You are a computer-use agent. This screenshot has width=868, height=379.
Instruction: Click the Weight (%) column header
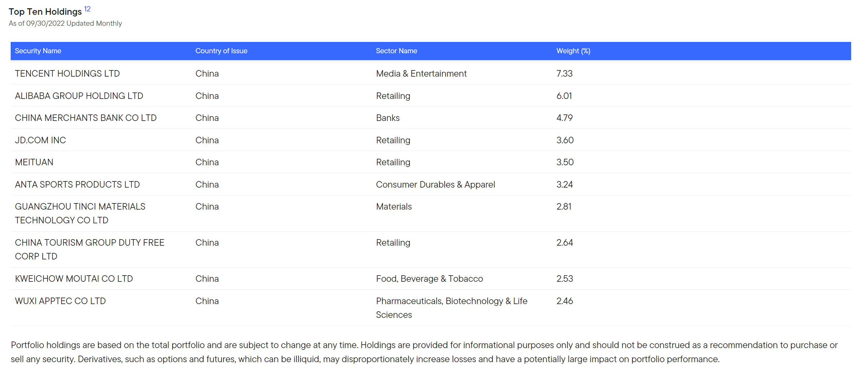pos(573,51)
